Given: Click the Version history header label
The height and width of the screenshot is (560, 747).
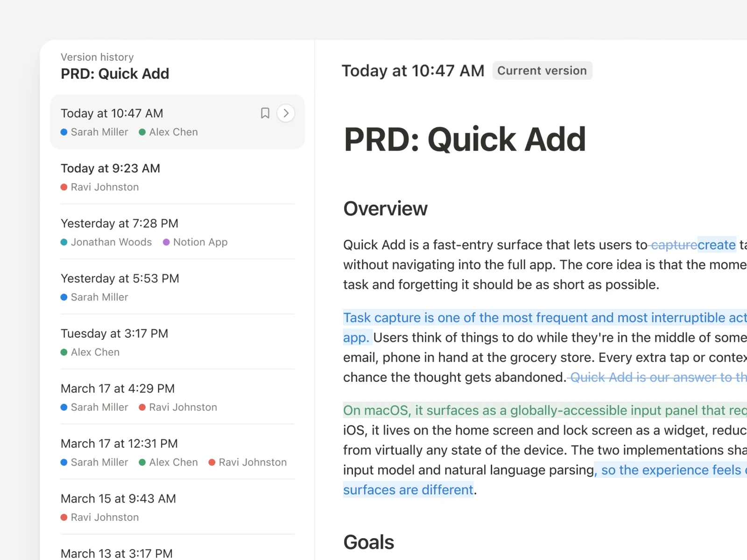Looking at the screenshot, I should pyautogui.click(x=97, y=57).
